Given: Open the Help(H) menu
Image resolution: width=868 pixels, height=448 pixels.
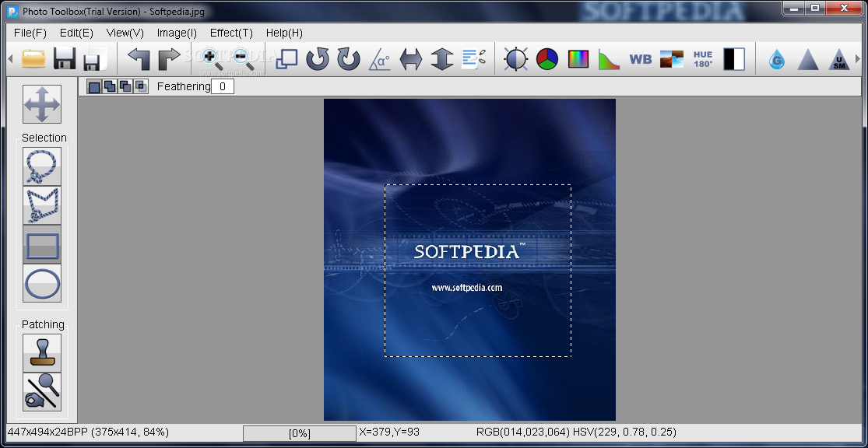Looking at the screenshot, I should point(284,33).
